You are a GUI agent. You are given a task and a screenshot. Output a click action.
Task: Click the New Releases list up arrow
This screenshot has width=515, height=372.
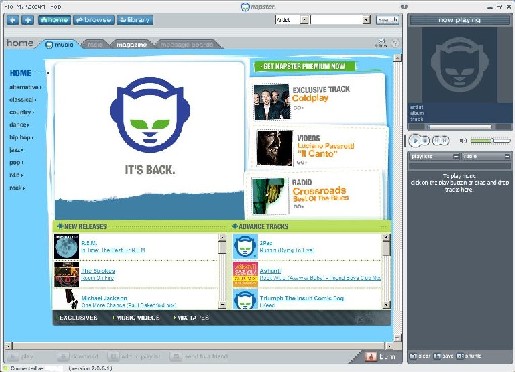(x=222, y=237)
